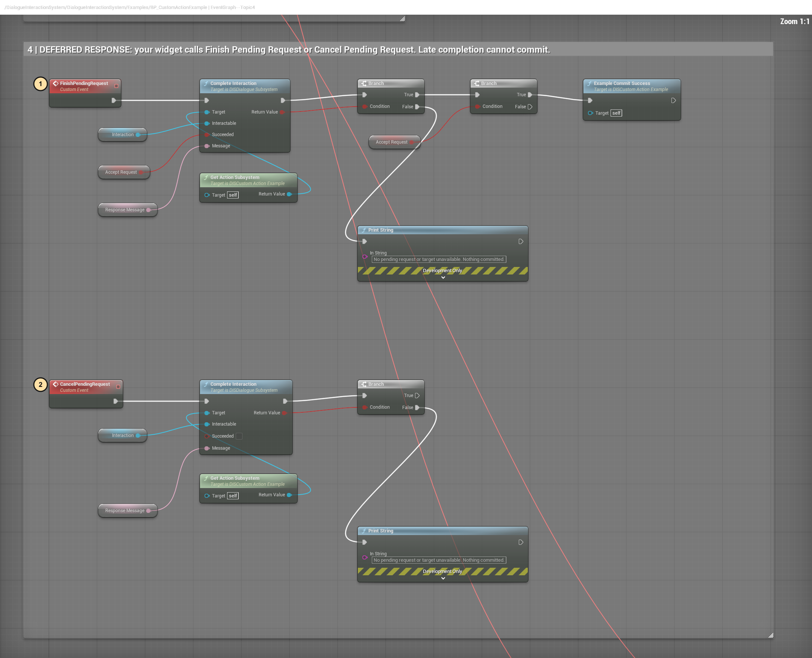Click unconnected False pin on Branch before Example Commit Success
Viewport: 812px width, 658px height.
530,106
